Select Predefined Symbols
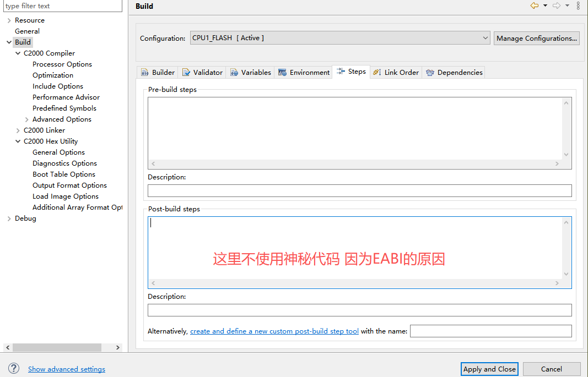 64,108
